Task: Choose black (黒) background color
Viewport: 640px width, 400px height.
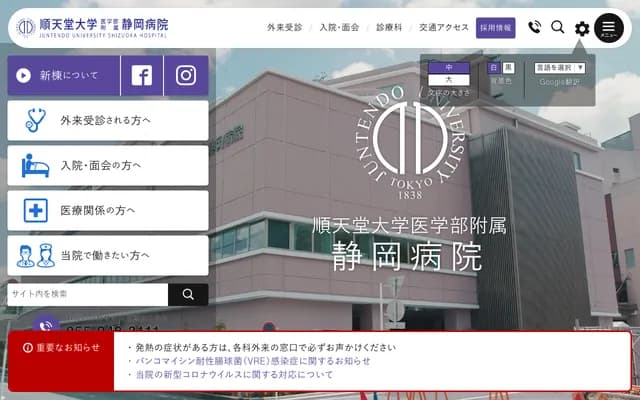Action: tap(508, 68)
